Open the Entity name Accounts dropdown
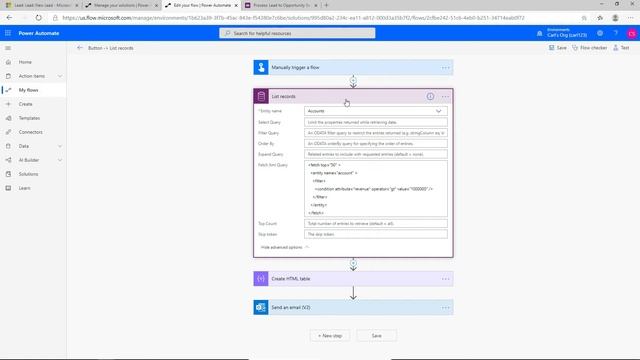640x360 pixels. click(x=376, y=111)
